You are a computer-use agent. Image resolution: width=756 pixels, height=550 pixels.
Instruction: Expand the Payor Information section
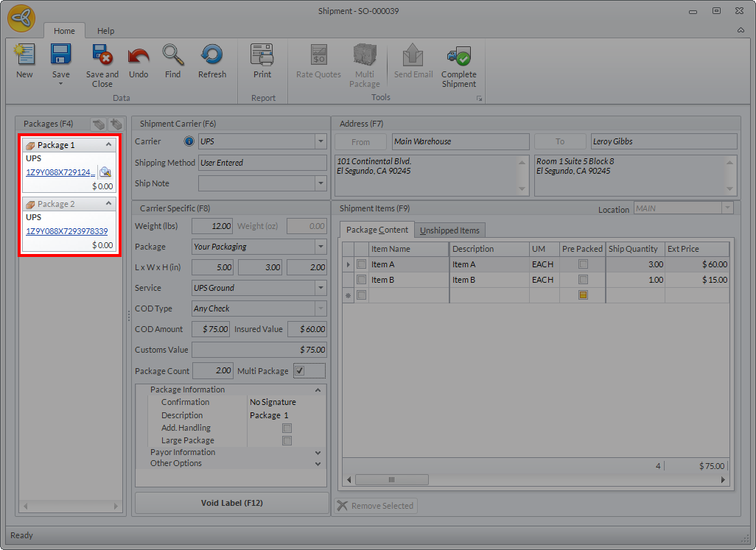pos(318,452)
